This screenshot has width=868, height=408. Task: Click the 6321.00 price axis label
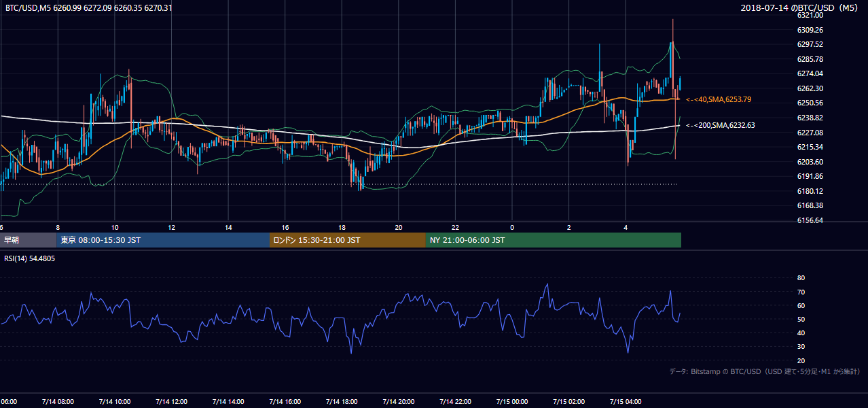tap(810, 15)
